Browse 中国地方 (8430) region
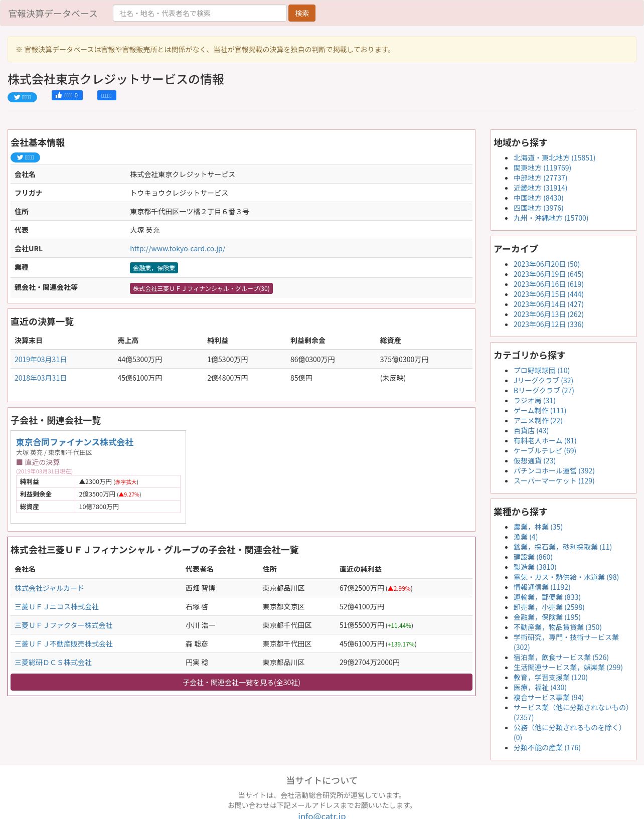This screenshot has height=819, width=644. tap(538, 198)
